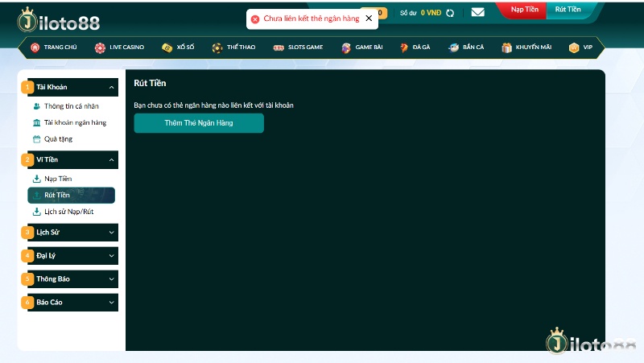644x363 pixels.
Task: Click the VIP badge icon
Action: 574,48
